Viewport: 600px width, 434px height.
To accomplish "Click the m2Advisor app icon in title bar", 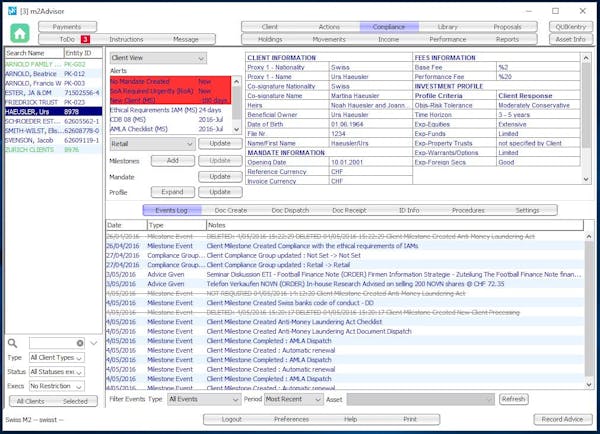I will (12, 11).
